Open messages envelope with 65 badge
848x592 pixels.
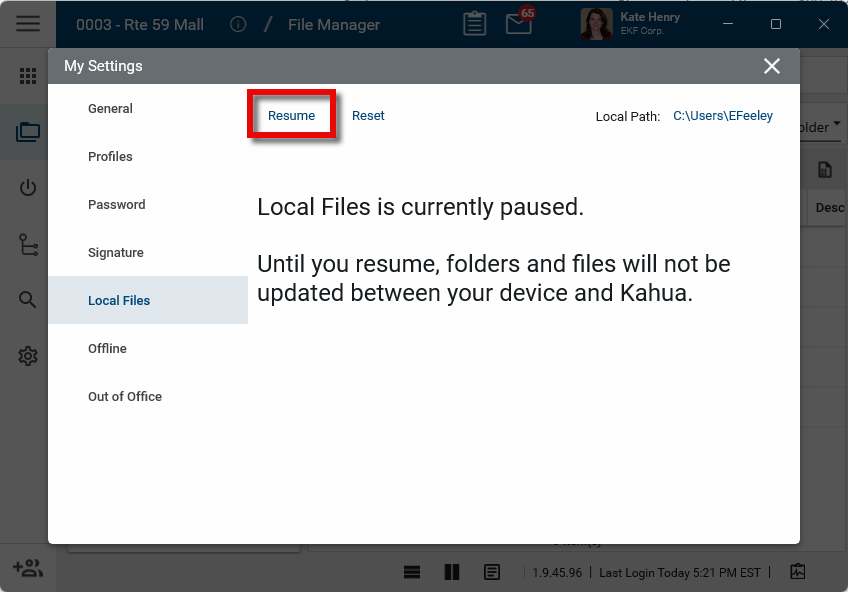click(x=519, y=24)
